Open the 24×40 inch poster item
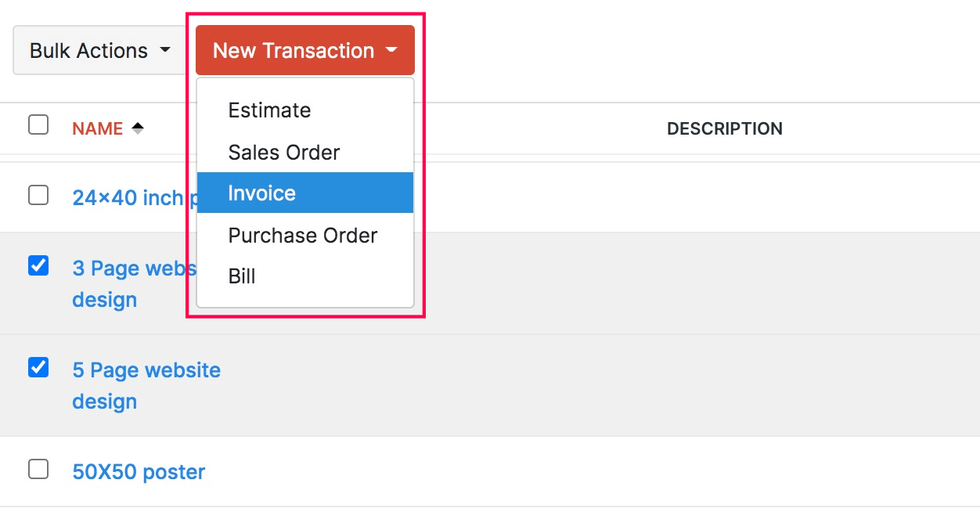Image resolution: width=980 pixels, height=512 pixels. 125,197
